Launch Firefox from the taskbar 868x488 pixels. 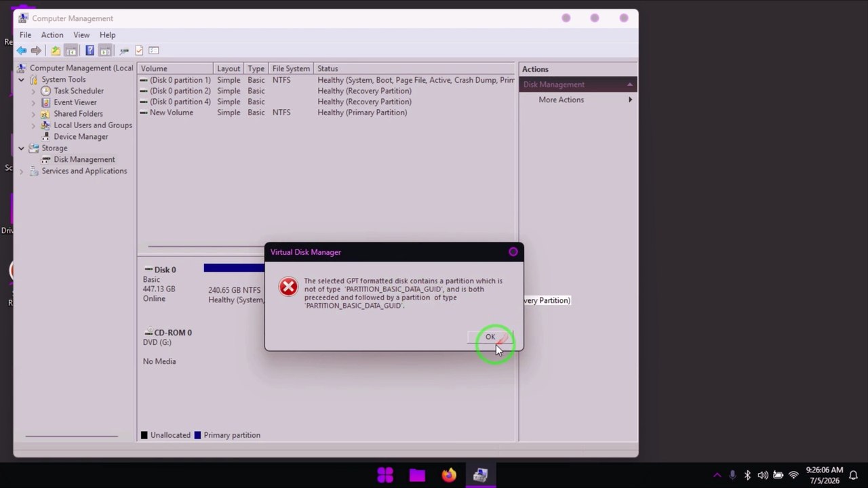coord(449,475)
